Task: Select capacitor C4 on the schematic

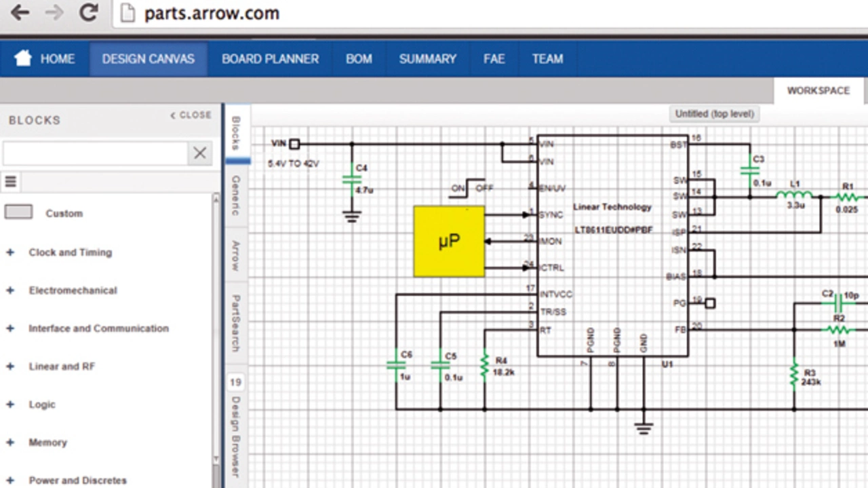Action: pos(351,180)
